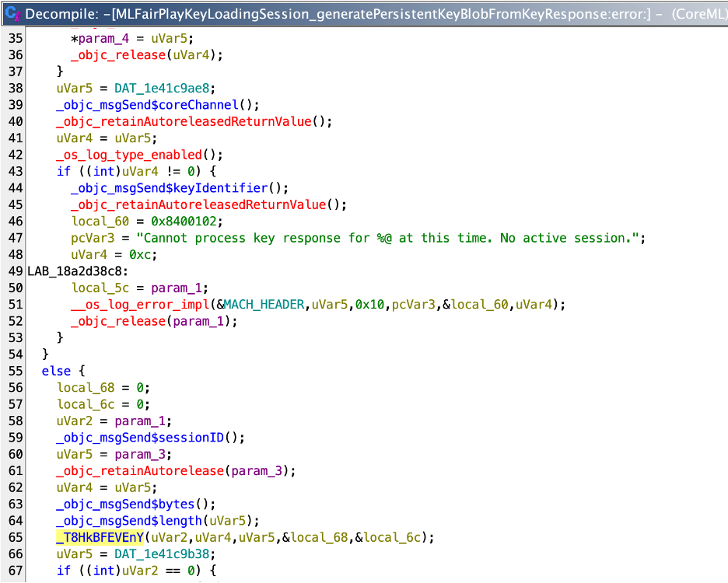The height and width of the screenshot is (583, 728).
Task: Click the _os_log_type_enabled call
Action: point(129,155)
